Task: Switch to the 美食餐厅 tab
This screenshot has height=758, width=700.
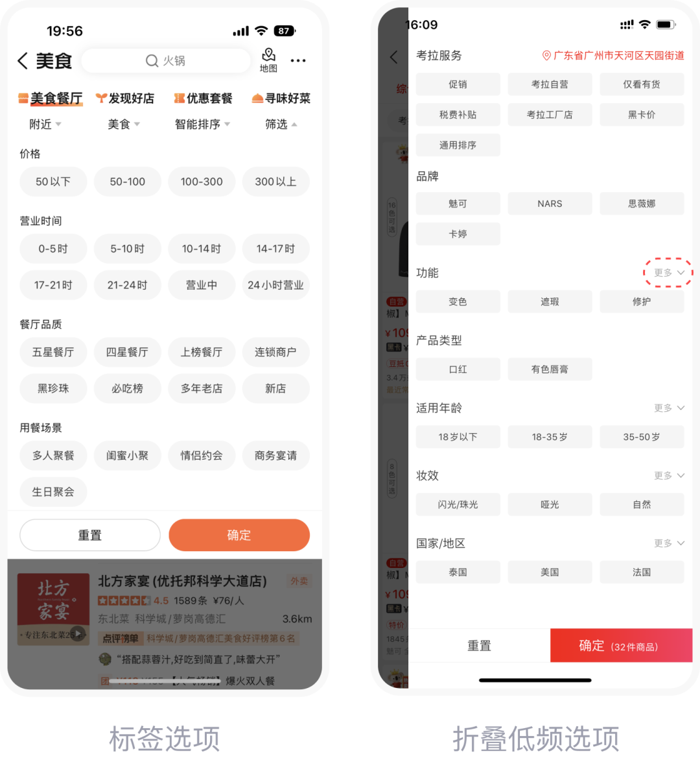Action: tap(51, 98)
